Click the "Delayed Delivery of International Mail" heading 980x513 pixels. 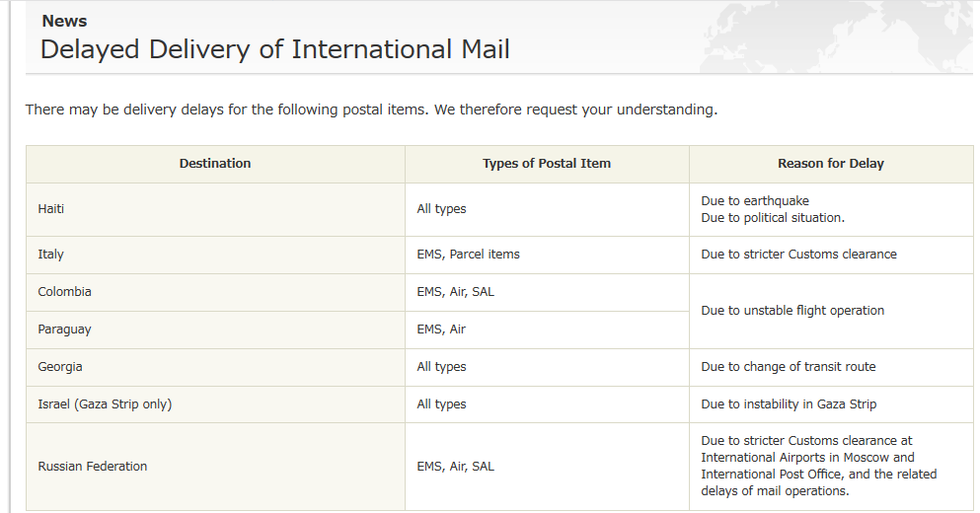[x=274, y=49]
